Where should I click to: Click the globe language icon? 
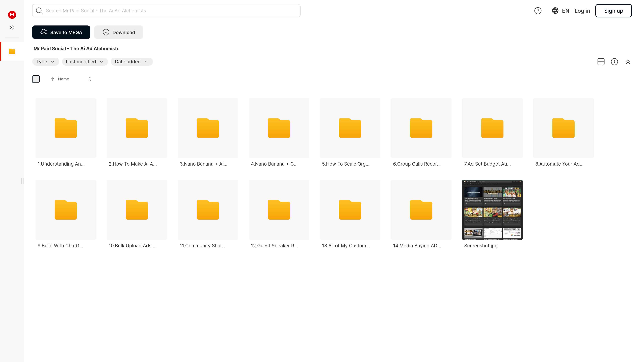point(555,11)
